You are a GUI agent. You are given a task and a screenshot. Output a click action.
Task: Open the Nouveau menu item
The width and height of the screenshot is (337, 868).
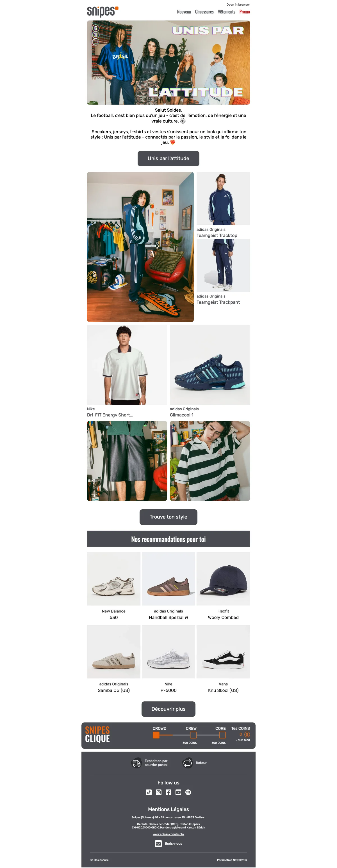184,12
